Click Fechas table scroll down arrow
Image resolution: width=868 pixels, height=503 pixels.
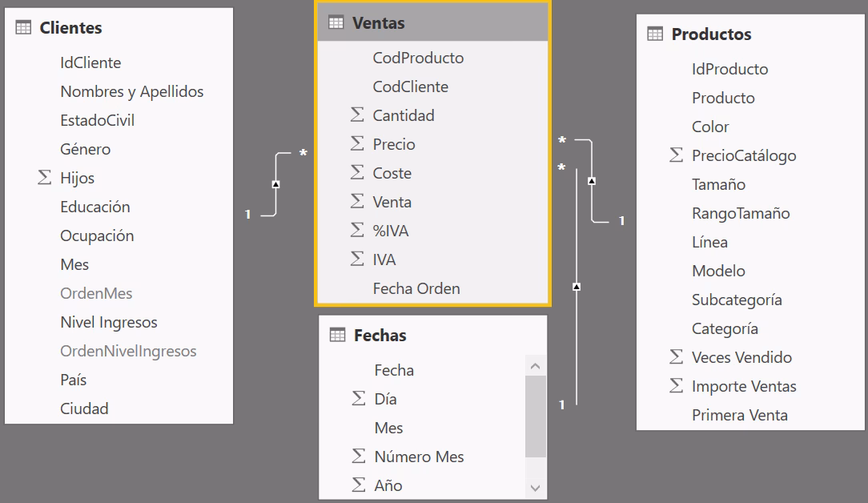pyautogui.click(x=536, y=488)
